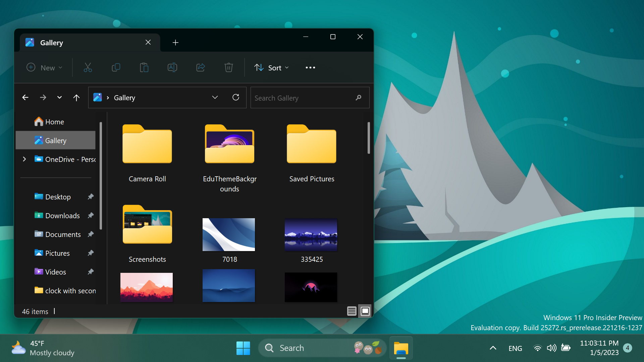Open the address bar dropdown
The width and height of the screenshot is (644, 362).
tap(215, 97)
